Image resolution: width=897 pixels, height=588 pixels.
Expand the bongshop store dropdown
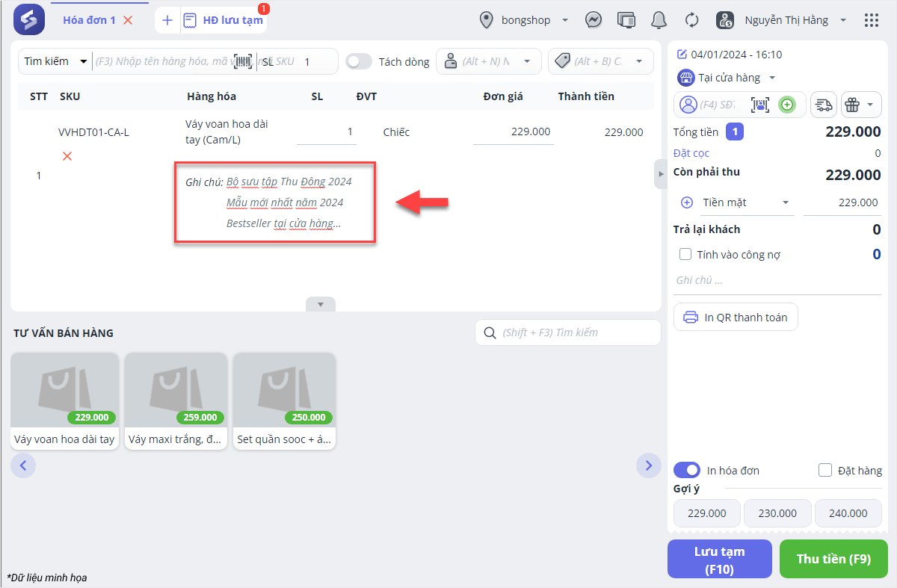tap(565, 20)
